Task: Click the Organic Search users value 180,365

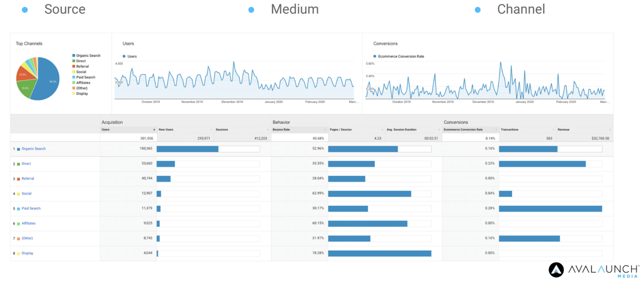Action: tap(147, 149)
